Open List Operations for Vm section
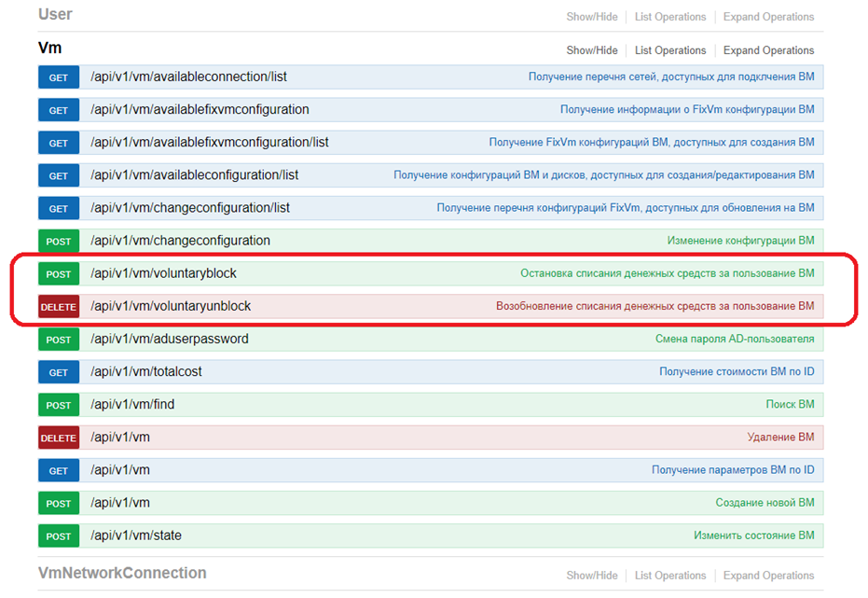This screenshot has width=868, height=598. point(670,50)
